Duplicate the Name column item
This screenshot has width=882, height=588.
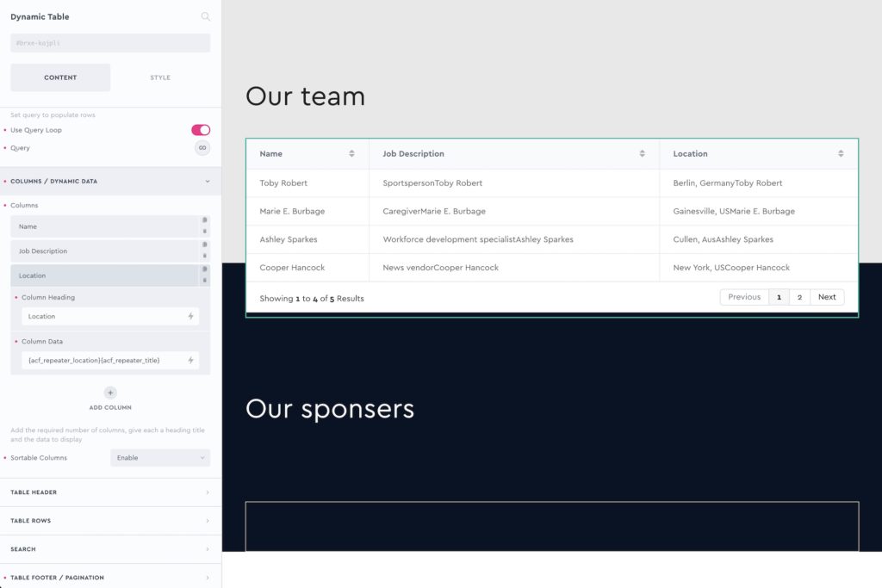(x=205, y=221)
